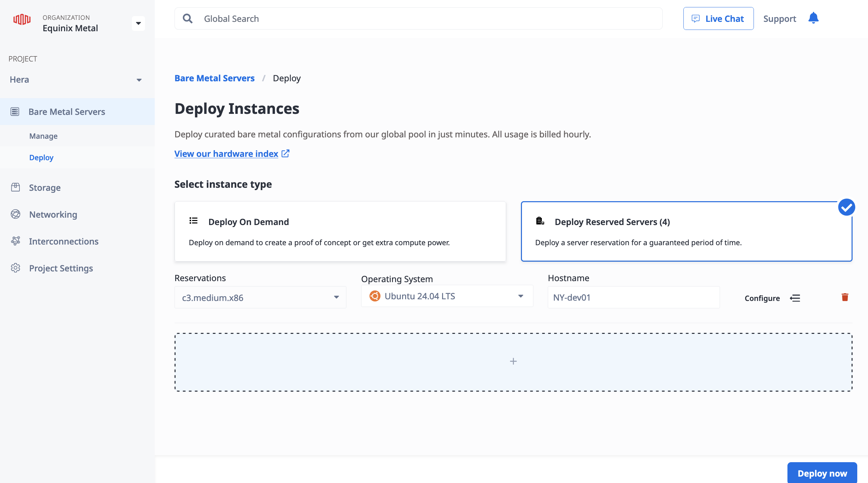Select Deploy Reserved Servers (4) card
868x483 pixels.
tap(686, 231)
